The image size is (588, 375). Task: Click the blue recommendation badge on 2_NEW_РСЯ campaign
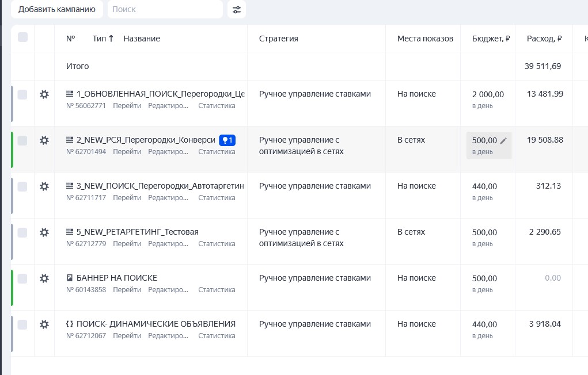(x=227, y=140)
